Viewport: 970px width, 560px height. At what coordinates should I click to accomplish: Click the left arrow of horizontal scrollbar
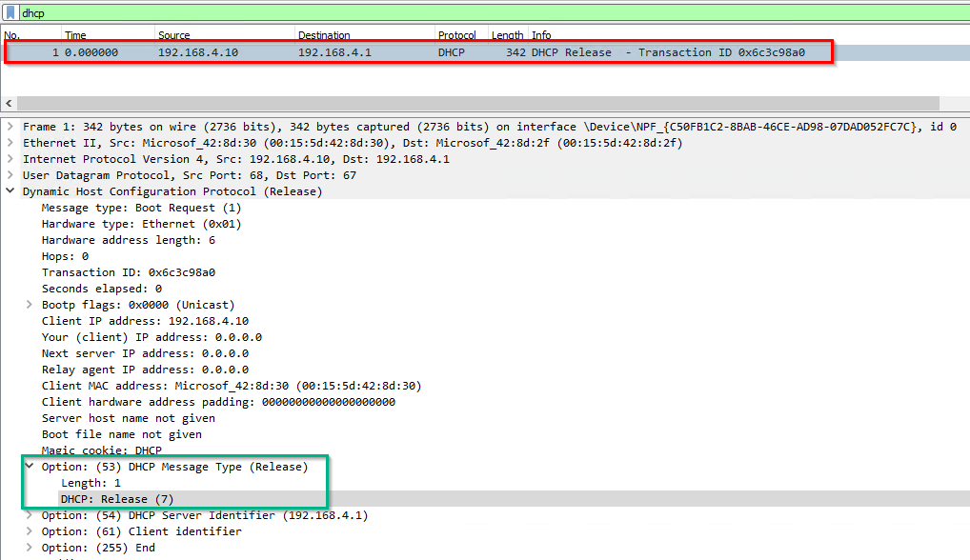click(x=9, y=103)
